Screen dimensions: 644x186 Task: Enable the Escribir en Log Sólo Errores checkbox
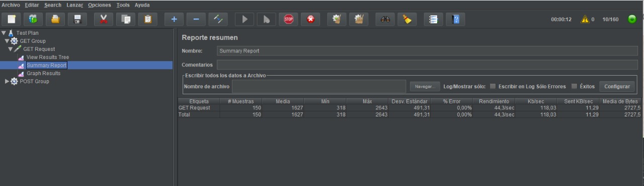coord(493,86)
